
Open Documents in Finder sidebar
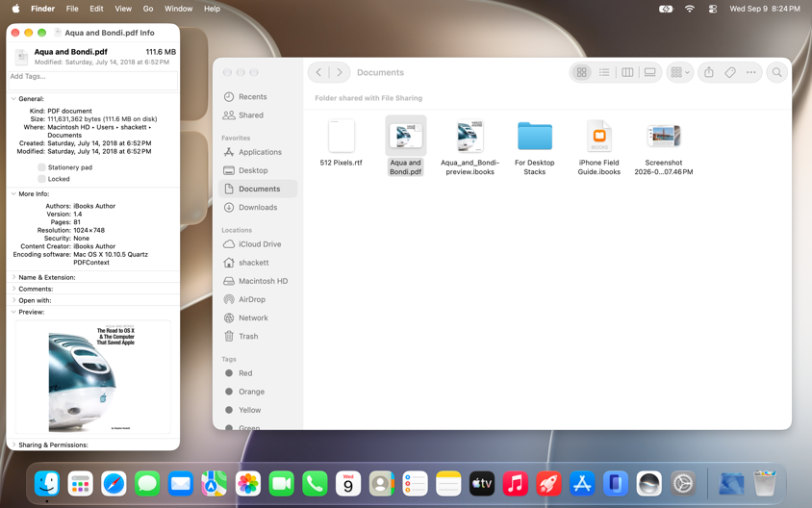(258, 189)
